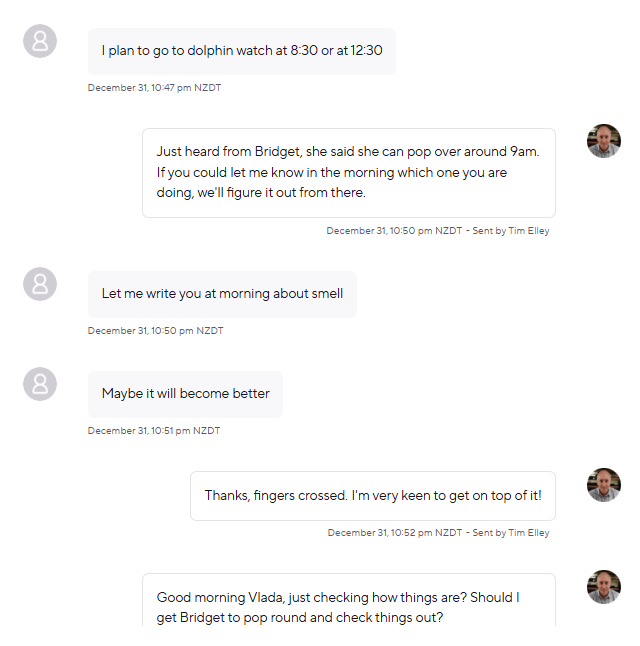Open Tim Elley's photo beside Bridget message
The width and height of the screenshot is (640, 646).
tap(604, 141)
